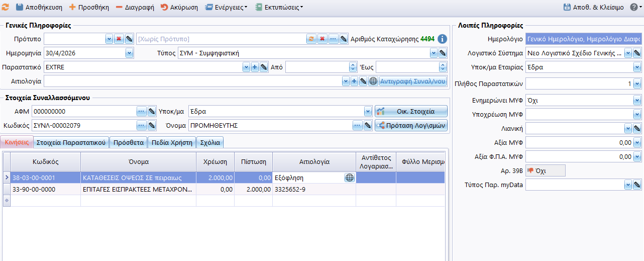Click the orange refresh icon in top-left corner

coord(6,8)
